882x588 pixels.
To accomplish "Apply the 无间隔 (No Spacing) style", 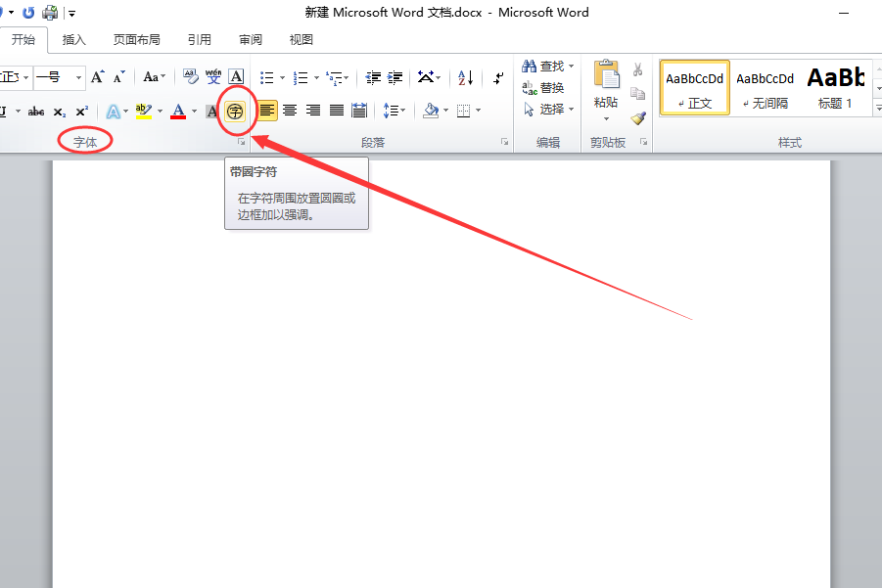I will (765, 88).
